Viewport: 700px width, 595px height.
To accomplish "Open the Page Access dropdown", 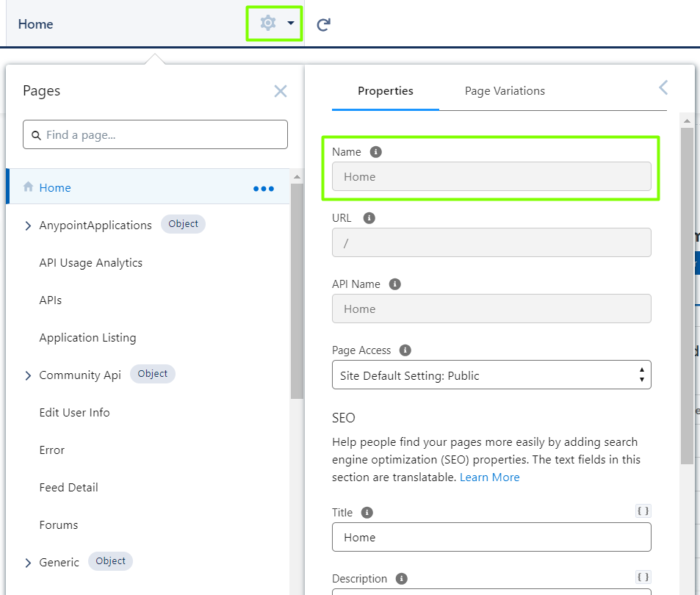I will pyautogui.click(x=491, y=375).
